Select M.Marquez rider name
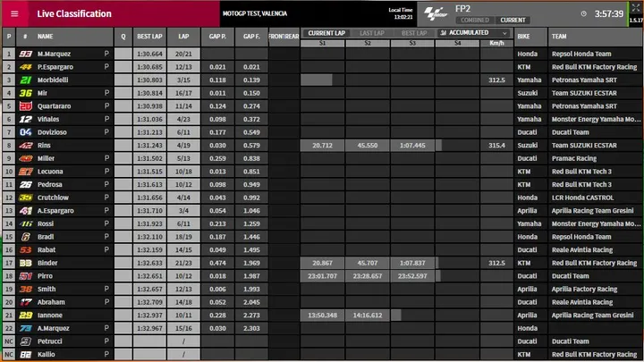Screen dimensions: 644x362 (x=54, y=54)
